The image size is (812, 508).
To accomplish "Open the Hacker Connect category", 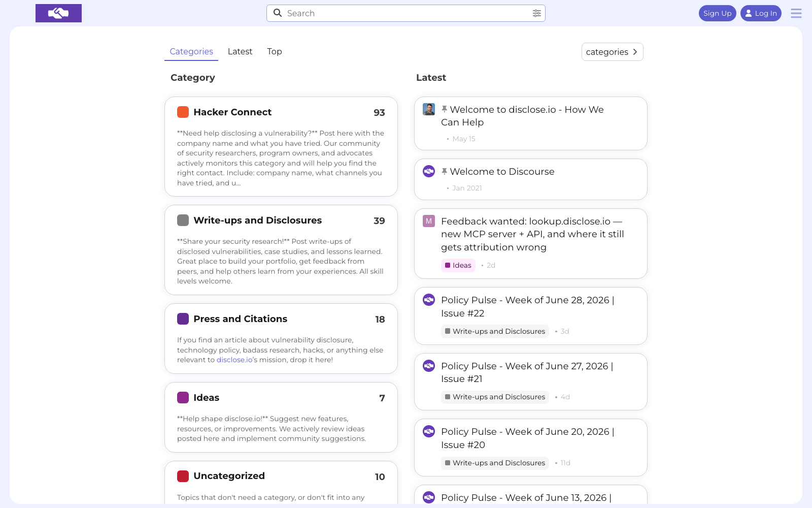I will 232,112.
